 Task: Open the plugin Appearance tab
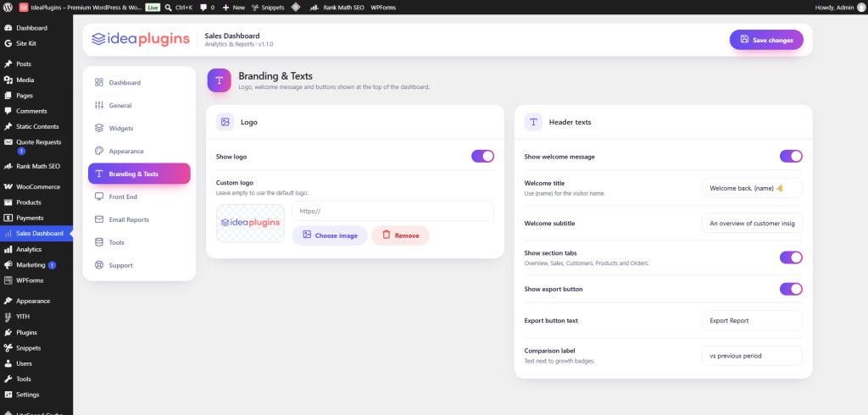(139, 151)
